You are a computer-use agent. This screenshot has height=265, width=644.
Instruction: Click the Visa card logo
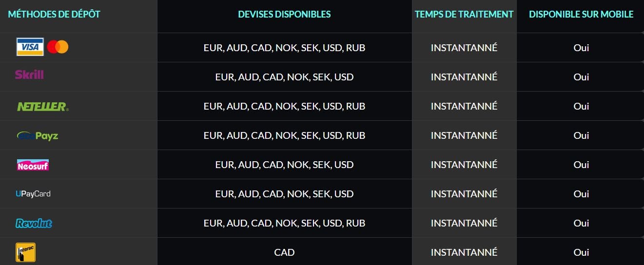pos(30,47)
